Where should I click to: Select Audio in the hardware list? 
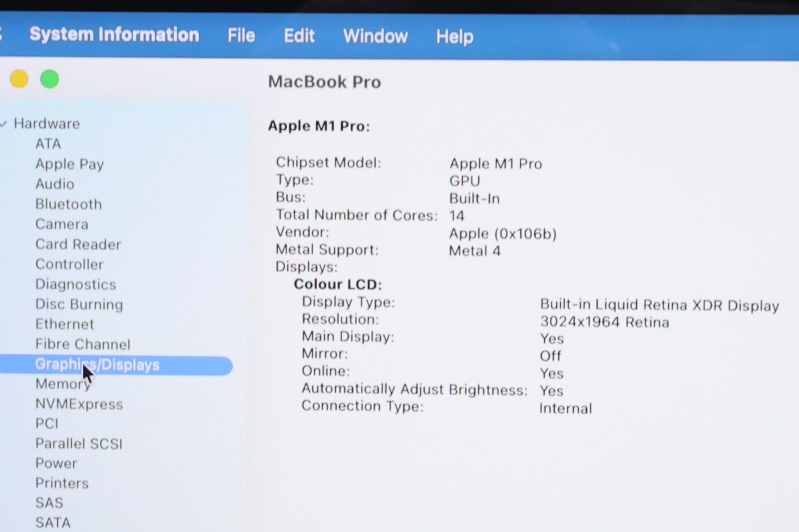click(55, 184)
